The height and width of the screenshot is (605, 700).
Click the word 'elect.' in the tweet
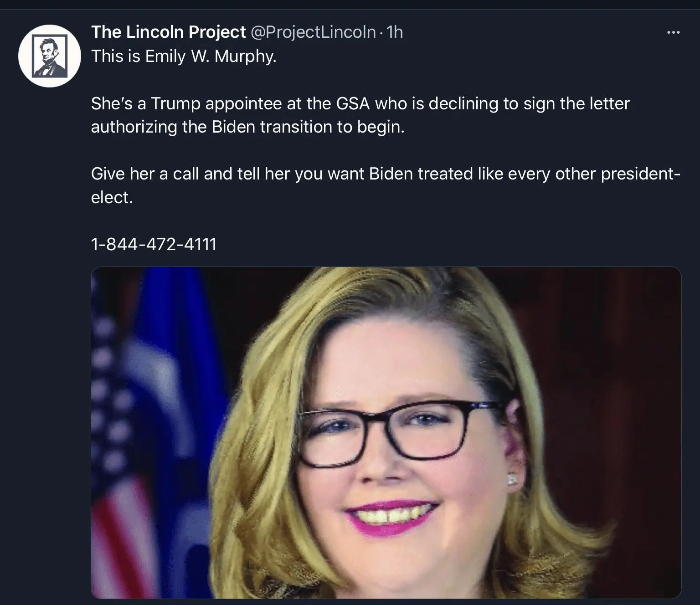(x=112, y=197)
